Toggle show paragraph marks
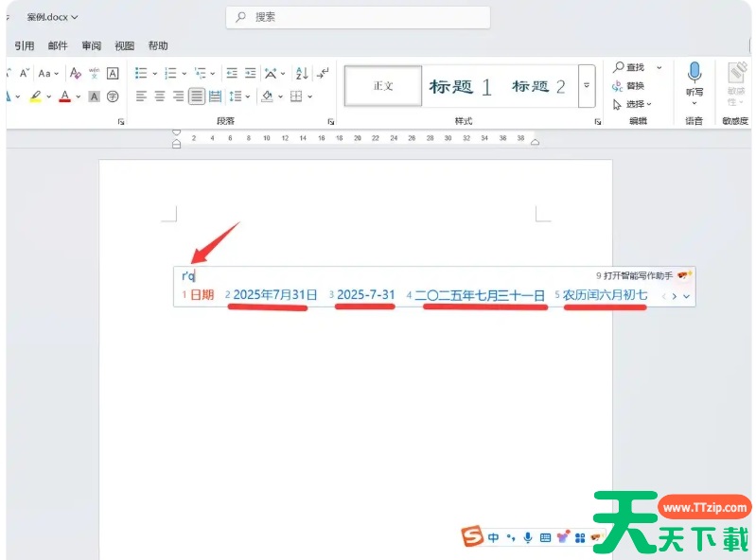 pos(323,73)
